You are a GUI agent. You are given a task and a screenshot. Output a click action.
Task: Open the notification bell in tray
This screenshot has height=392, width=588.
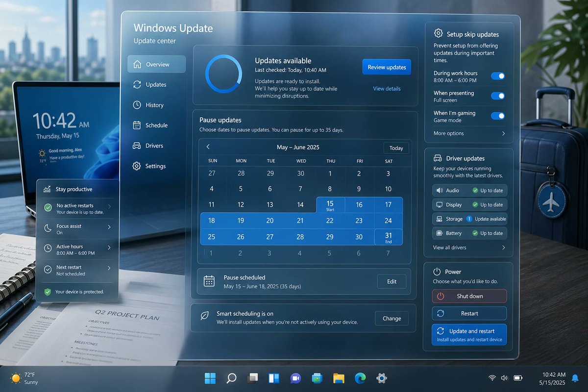[575, 378]
